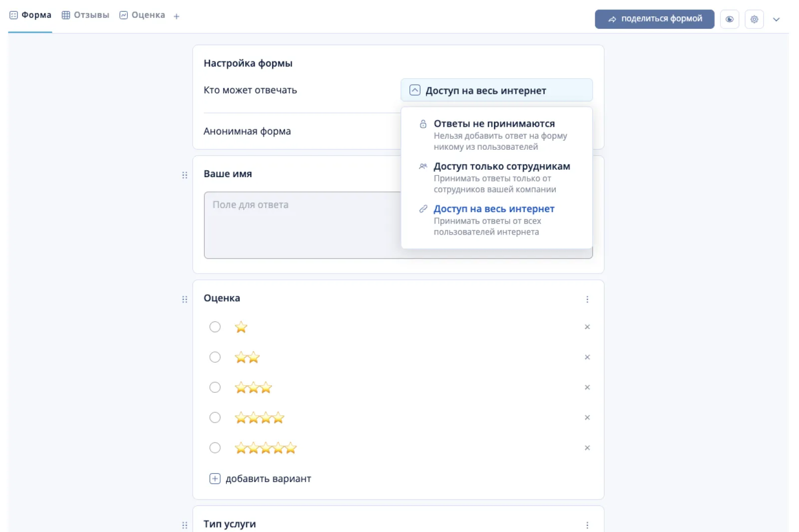The height and width of the screenshot is (532, 799).
Task: Select the four-star rating radio button
Action: tap(215, 418)
